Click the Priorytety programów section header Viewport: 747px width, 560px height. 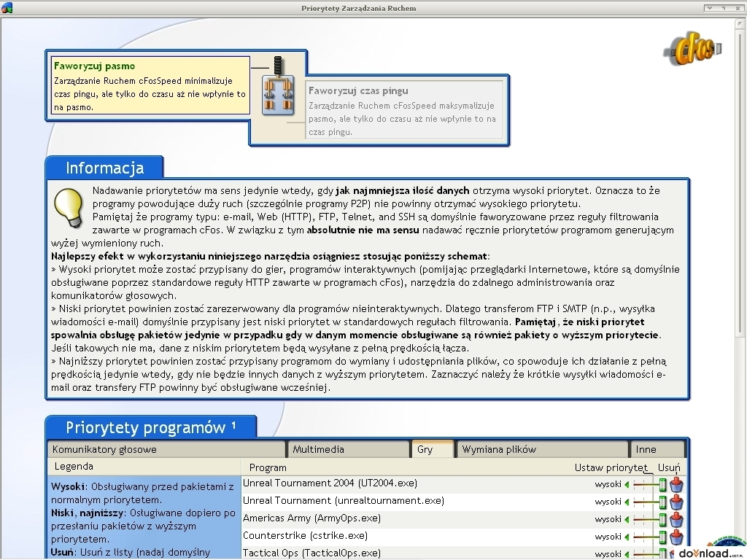tap(151, 427)
